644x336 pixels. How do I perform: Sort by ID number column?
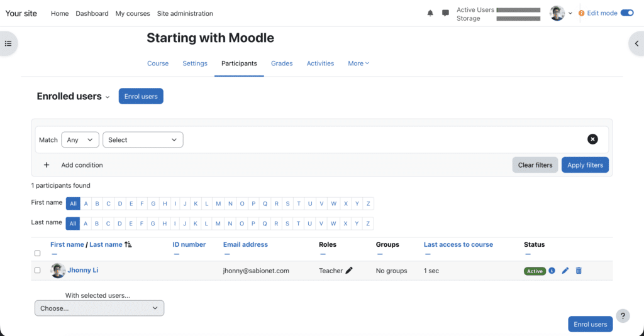(x=189, y=244)
